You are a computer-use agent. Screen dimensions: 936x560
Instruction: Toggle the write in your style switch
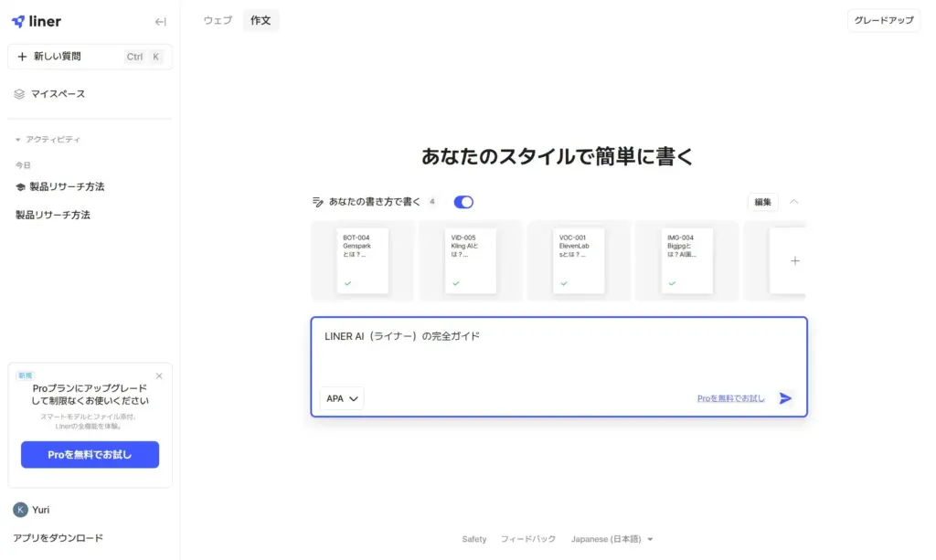[463, 202]
